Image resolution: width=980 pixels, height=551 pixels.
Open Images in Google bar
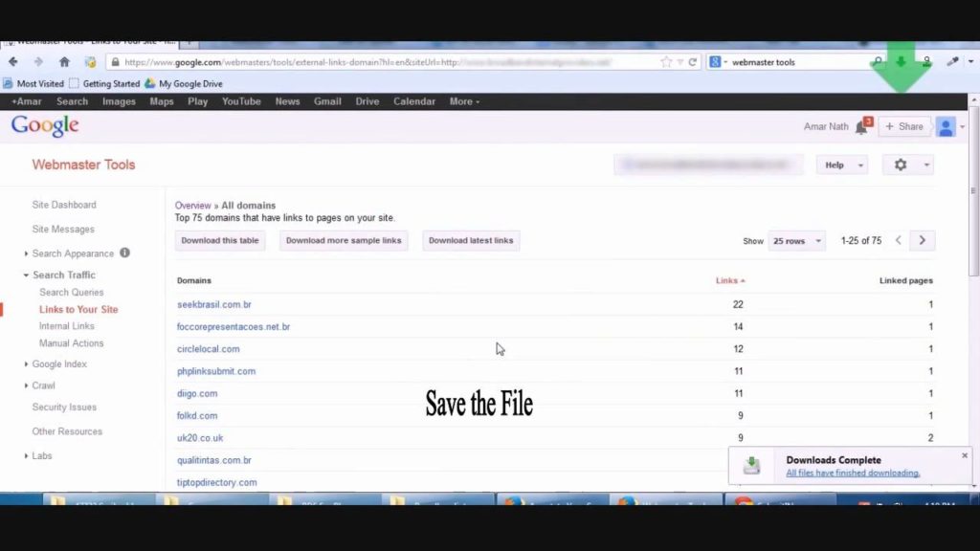click(119, 101)
